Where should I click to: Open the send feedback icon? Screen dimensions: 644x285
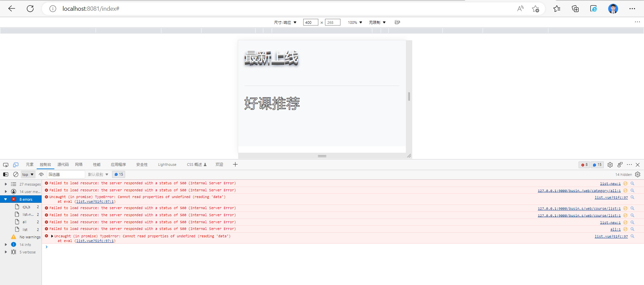coord(620,165)
